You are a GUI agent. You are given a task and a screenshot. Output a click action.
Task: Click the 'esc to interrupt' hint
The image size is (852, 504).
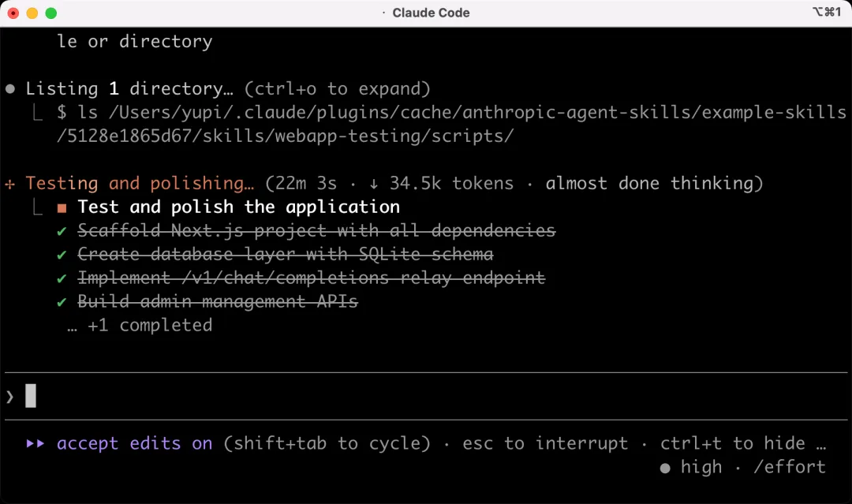click(545, 444)
